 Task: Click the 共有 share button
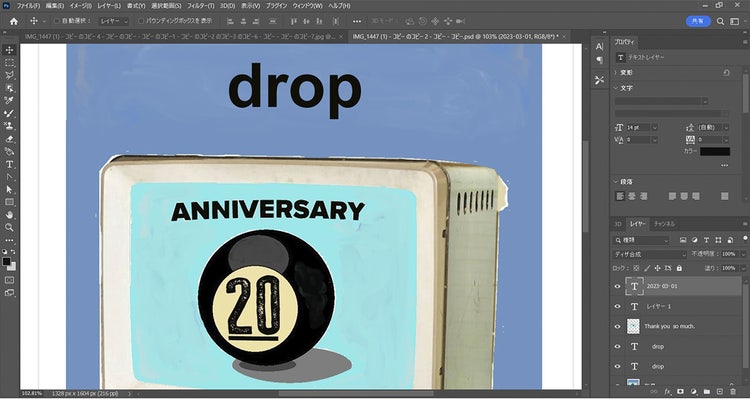(x=698, y=21)
